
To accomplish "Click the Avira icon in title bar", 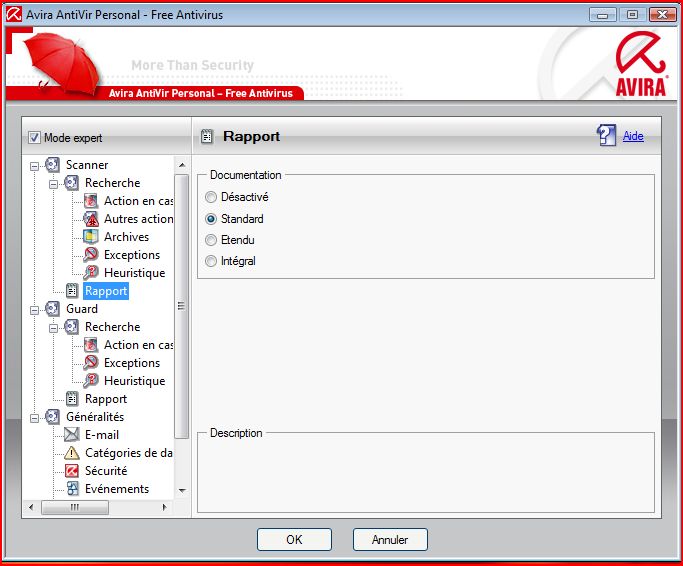I will [x=14, y=14].
